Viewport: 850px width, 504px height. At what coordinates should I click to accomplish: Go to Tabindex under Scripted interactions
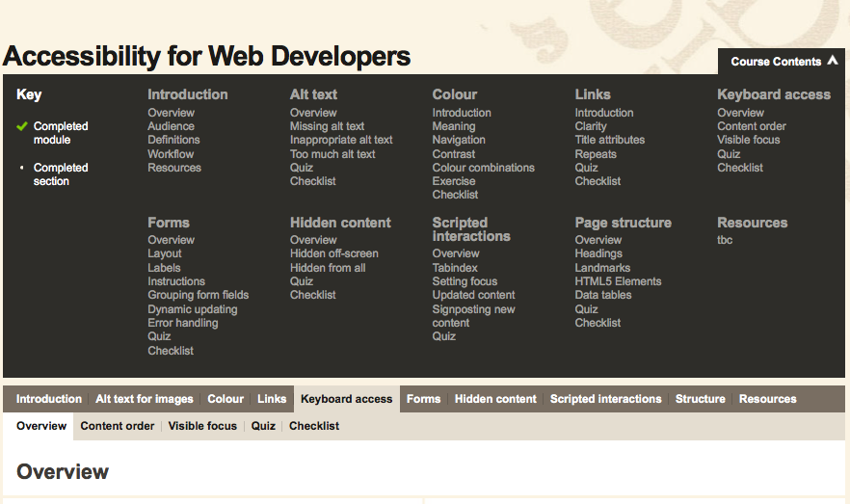click(x=455, y=268)
